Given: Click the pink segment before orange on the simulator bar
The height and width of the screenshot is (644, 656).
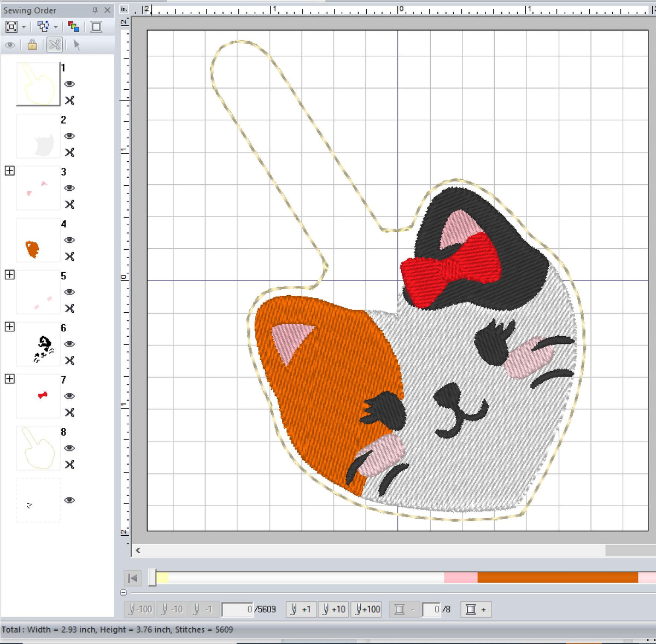Looking at the screenshot, I should coord(461,578).
